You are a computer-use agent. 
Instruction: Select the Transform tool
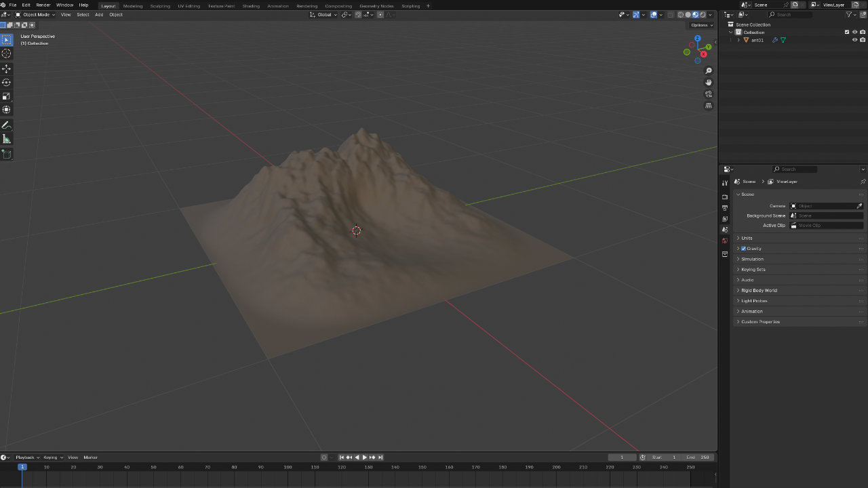pyautogui.click(x=7, y=109)
